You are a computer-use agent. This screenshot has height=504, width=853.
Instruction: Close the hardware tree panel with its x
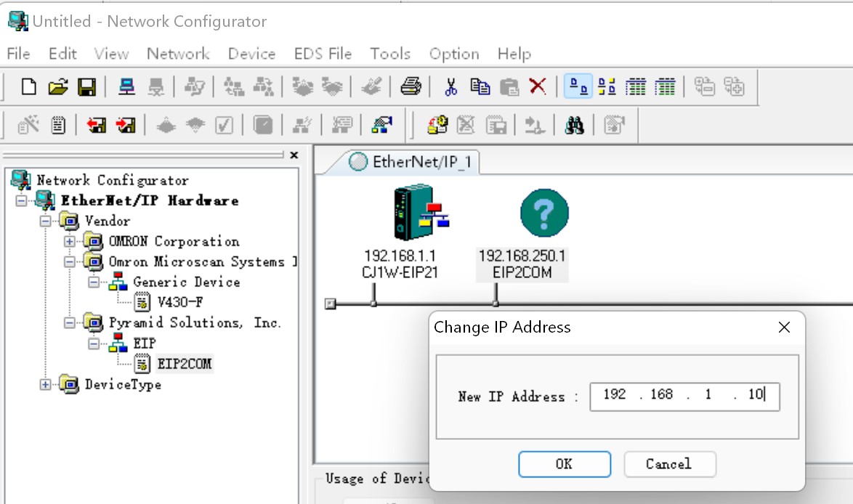[x=294, y=155]
